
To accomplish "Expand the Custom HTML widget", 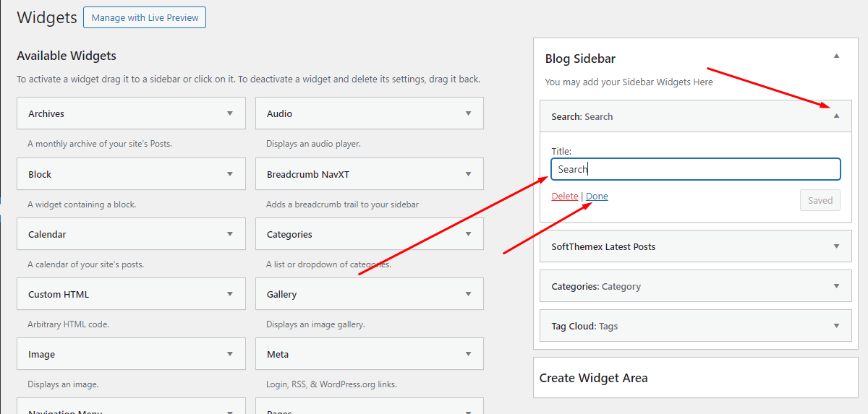I will pyautogui.click(x=230, y=294).
